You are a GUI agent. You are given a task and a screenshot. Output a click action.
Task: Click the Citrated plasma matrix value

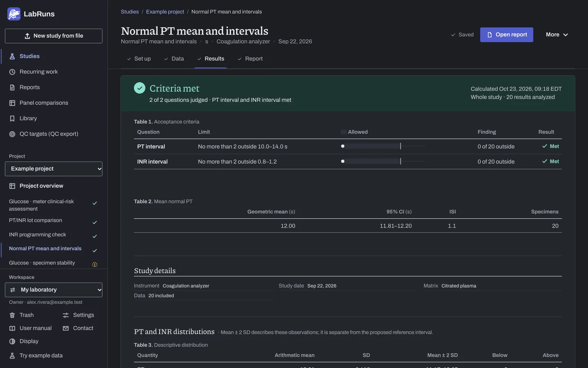(459, 286)
